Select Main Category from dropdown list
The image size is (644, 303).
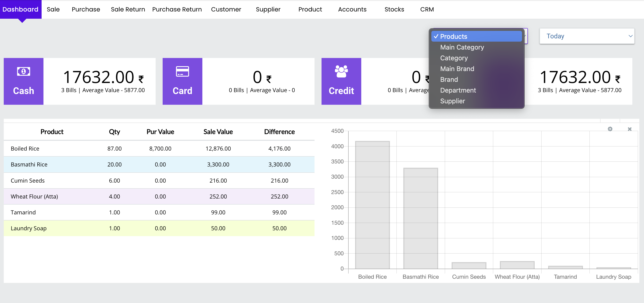click(462, 47)
